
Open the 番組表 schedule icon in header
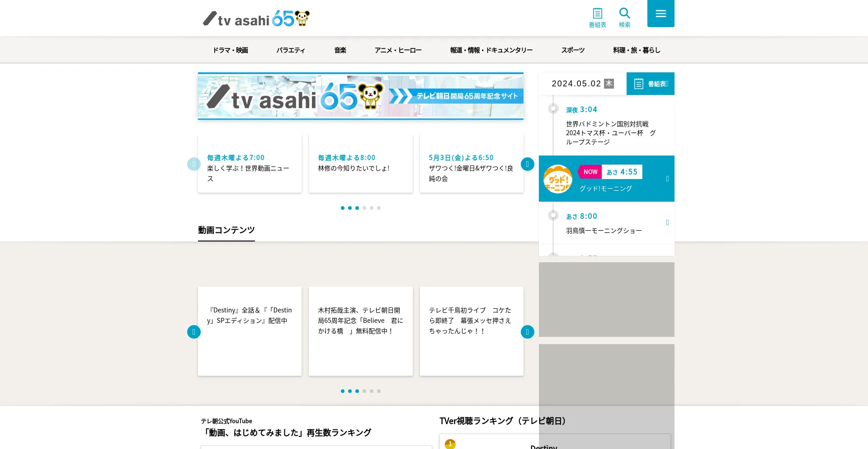[598, 18]
